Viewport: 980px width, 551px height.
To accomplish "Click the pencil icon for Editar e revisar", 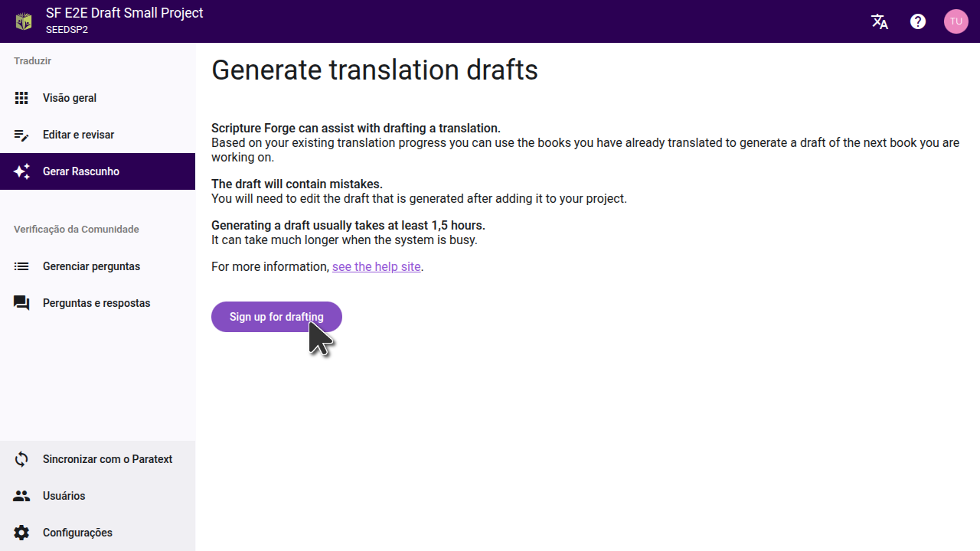I will coord(21,135).
